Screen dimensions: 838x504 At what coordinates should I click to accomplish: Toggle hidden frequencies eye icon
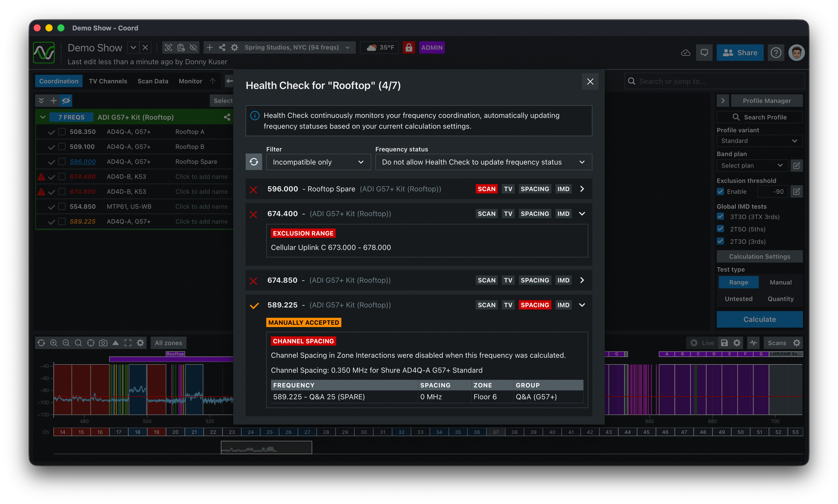(x=66, y=101)
